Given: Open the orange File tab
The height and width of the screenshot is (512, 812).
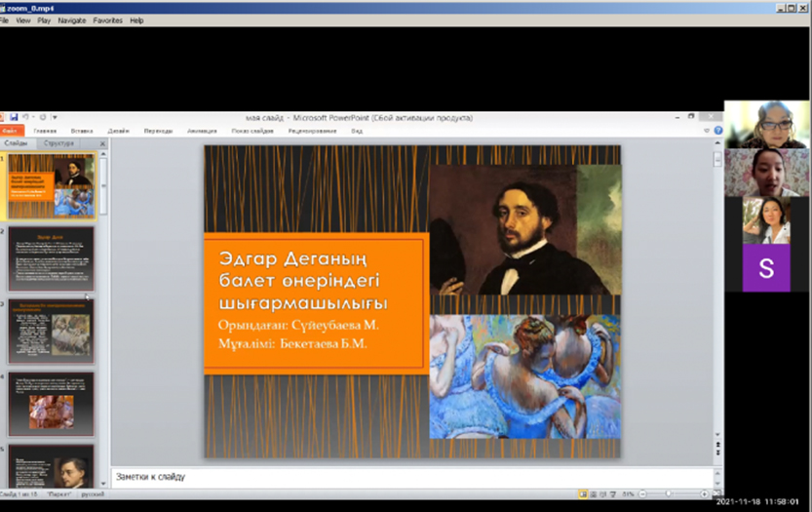Looking at the screenshot, I should [12, 131].
